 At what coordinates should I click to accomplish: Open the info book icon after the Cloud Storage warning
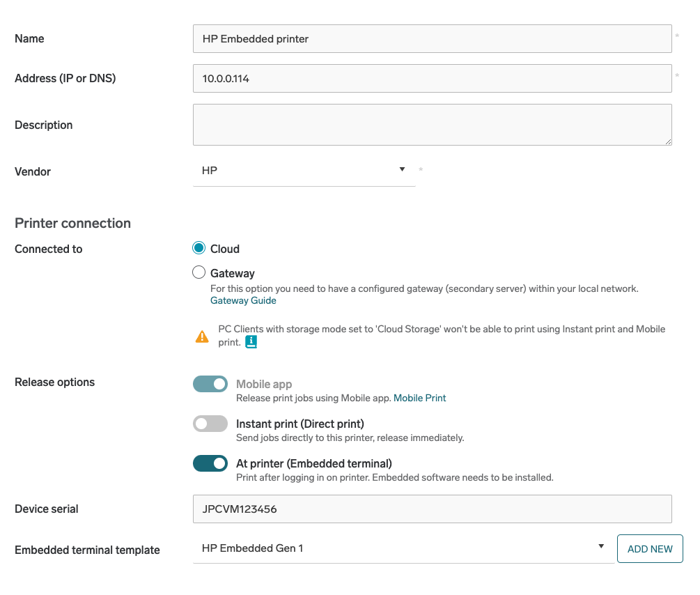(x=251, y=342)
